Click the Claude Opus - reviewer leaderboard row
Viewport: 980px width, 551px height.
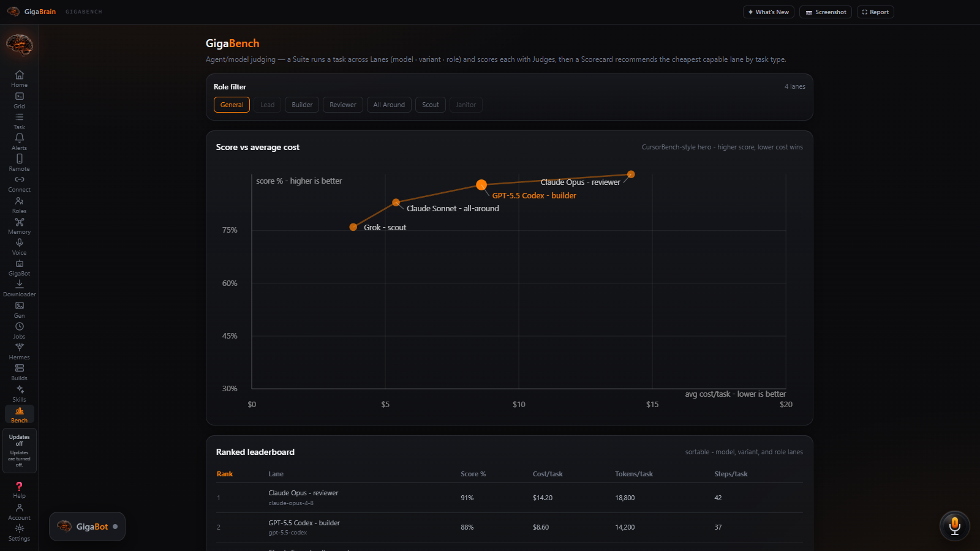pyautogui.click(x=510, y=498)
